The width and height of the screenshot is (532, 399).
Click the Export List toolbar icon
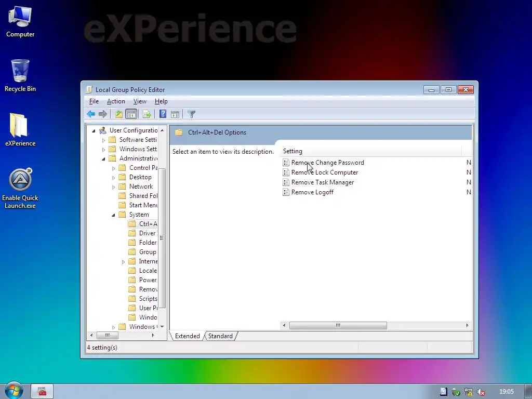(147, 114)
